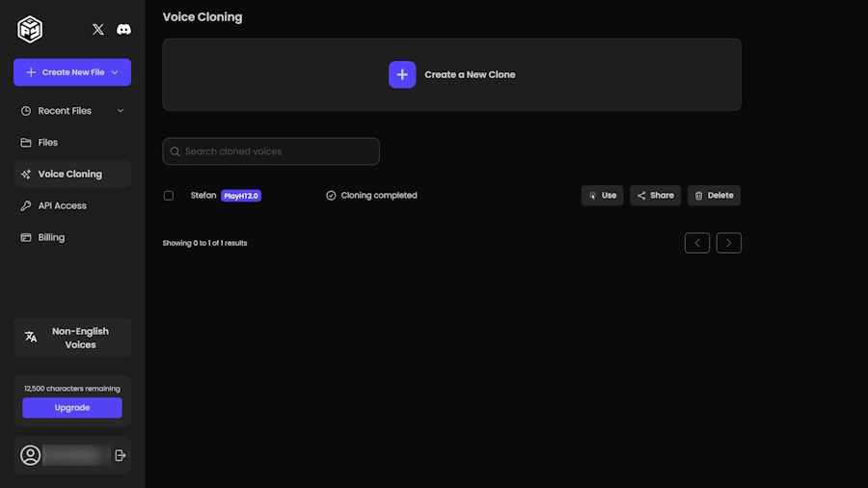Go to next results page arrow
The width and height of the screenshot is (868, 488).
pos(729,243)
